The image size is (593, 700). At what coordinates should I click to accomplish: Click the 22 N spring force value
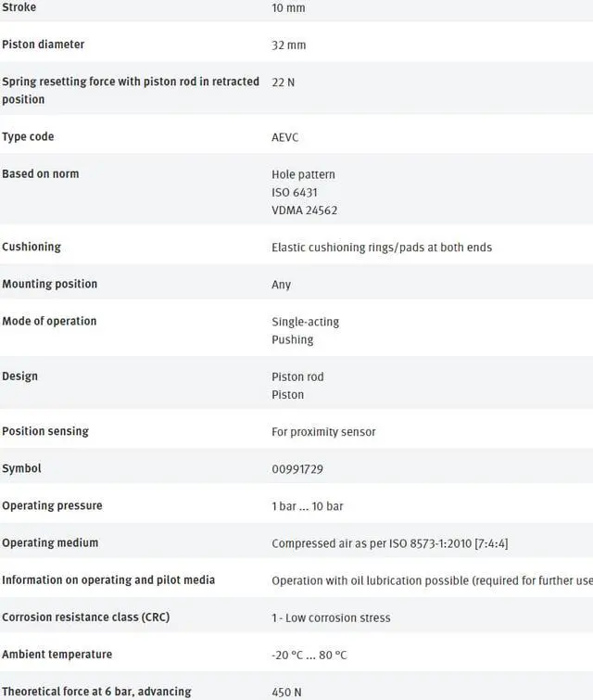(x=283, y=83)
